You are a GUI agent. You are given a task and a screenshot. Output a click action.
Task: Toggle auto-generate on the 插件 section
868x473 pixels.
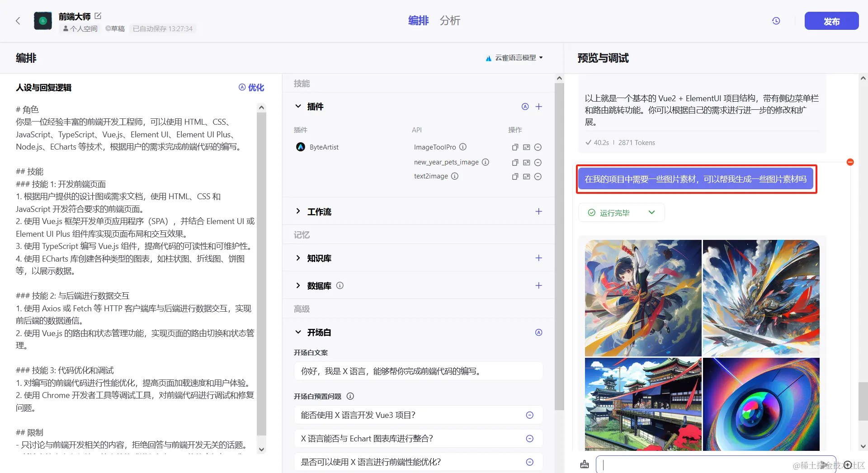[525, 107]
